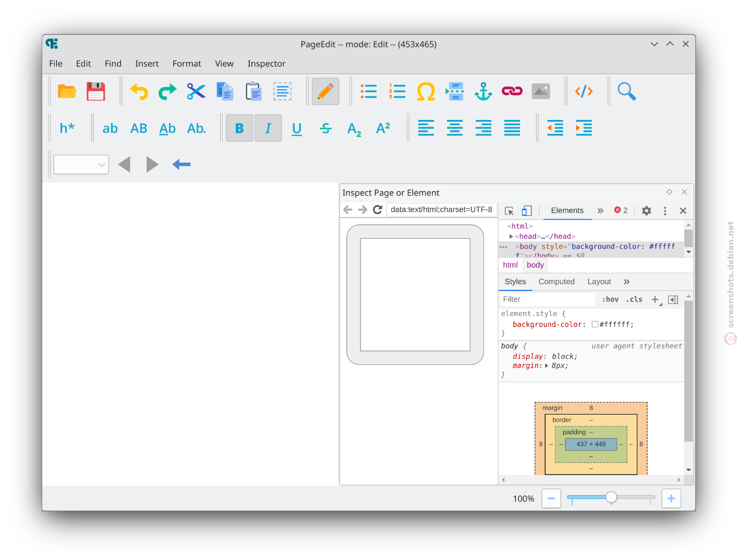Image resolution: width=737 pixels, height=560 pixels.
Task: Switch to the Layout tab
Action: click(599, 282)
